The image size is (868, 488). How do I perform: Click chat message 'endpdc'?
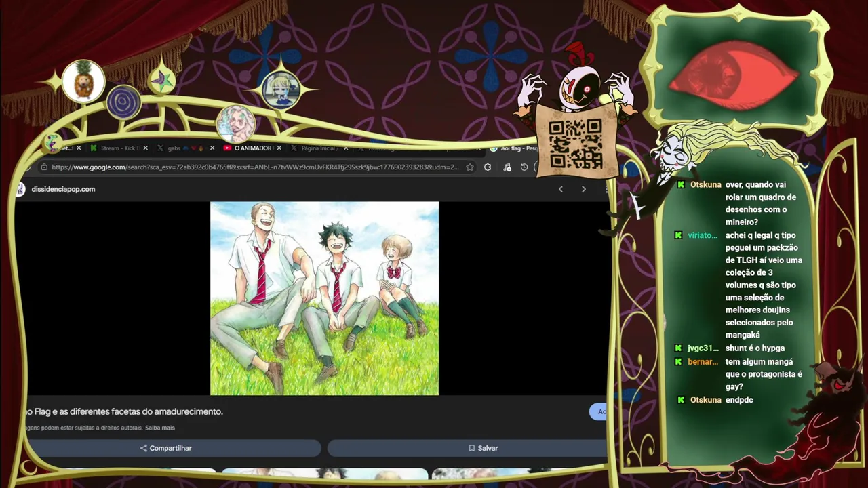[739, 400]
